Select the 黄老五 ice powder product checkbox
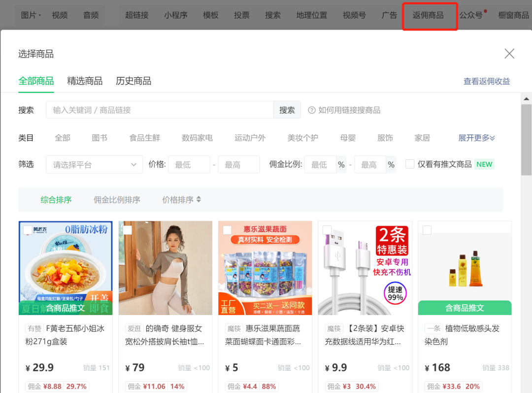The image size is (532, 393). click(29, 229)
